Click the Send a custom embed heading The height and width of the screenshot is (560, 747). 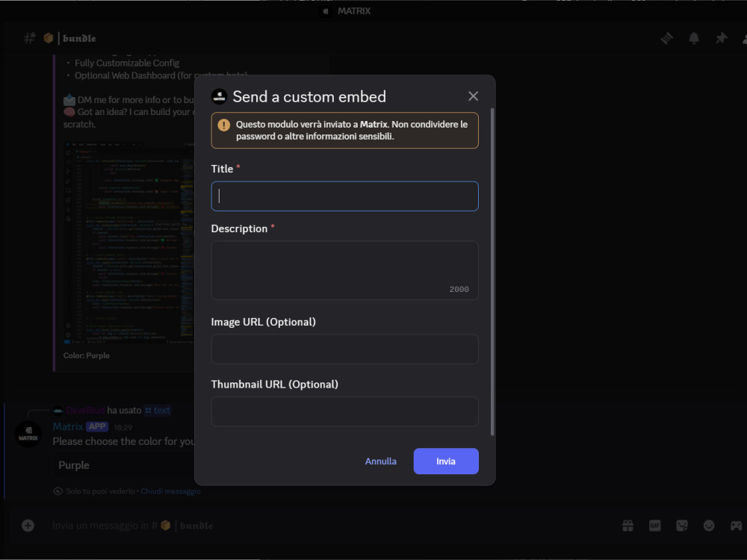[x=309, y=96]
